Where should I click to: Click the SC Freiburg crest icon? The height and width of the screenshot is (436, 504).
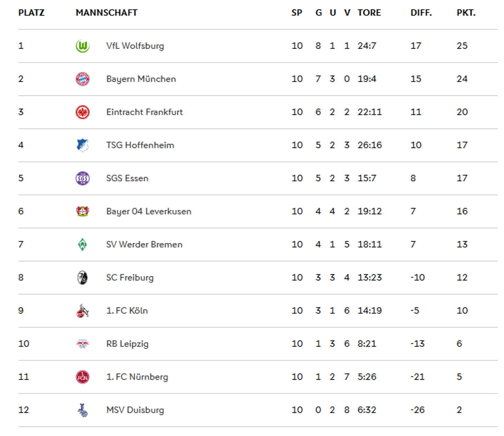click(83, 278)
